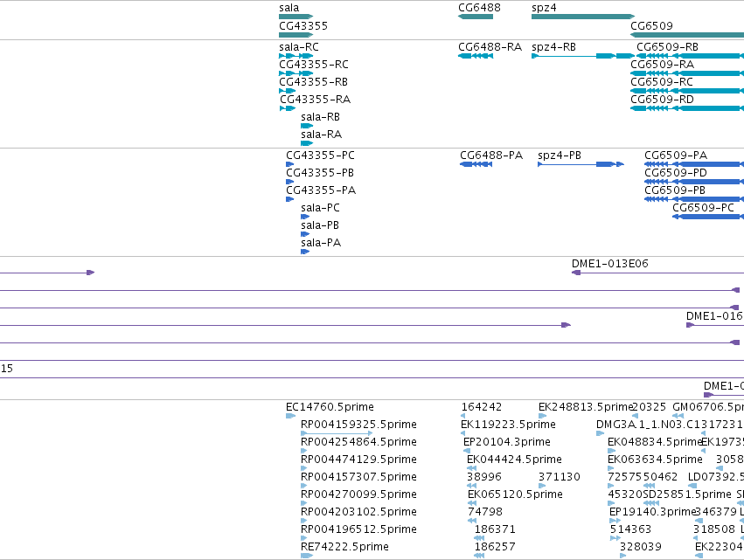
Task: Select the CG6509-PD protein feature
Action: pyautogui.click(x=694, y=182)
